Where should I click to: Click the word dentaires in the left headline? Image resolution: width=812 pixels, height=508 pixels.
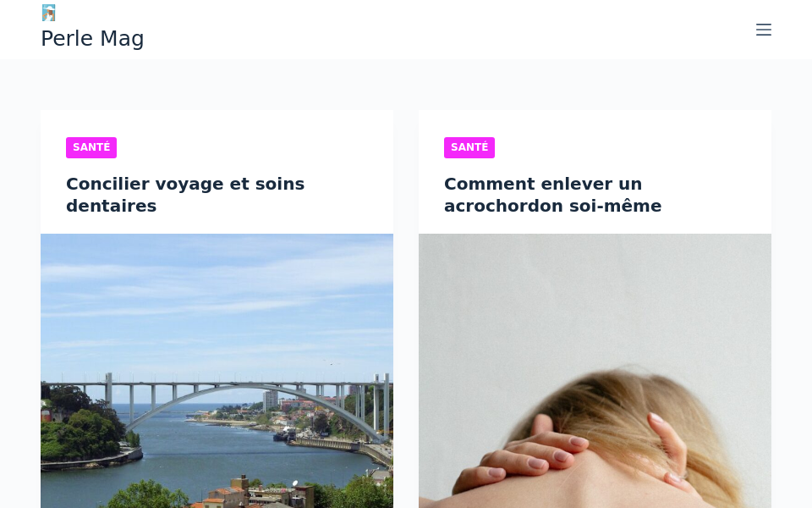(112, 206)
